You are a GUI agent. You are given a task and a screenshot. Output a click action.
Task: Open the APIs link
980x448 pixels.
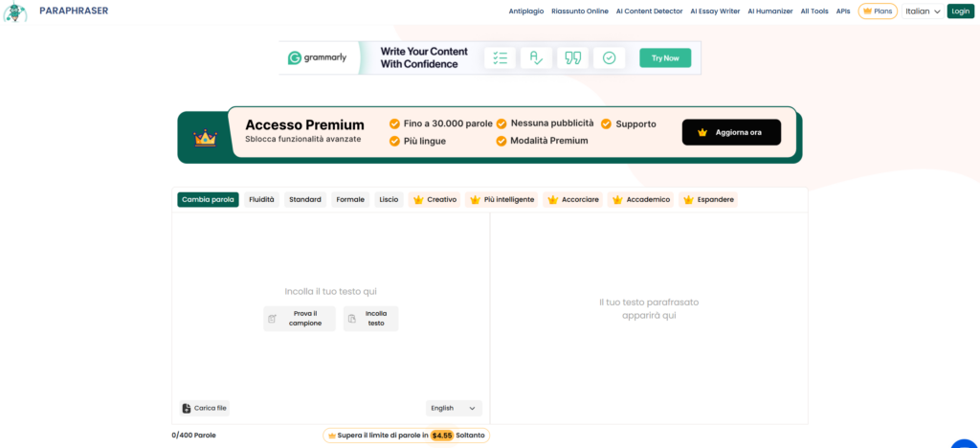(x=843, y=11)
